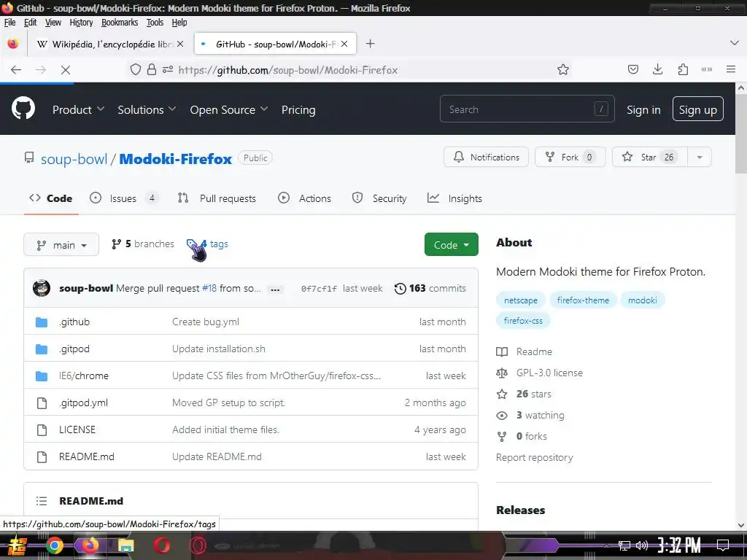Image resolution: width=747 pixels, height=560 pixels.
Task: Click soup-bowl user avatar in commit row
Action: tap(42, 288)
